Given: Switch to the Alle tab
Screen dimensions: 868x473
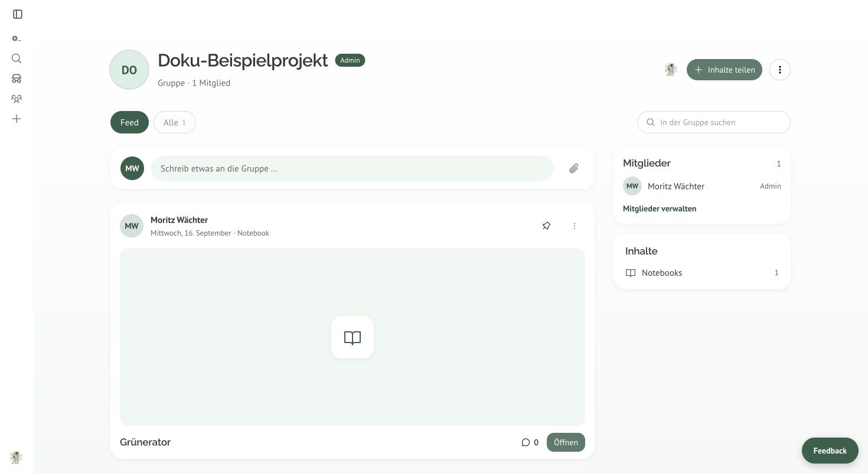Looking at the screenshot, I should 175,122.
